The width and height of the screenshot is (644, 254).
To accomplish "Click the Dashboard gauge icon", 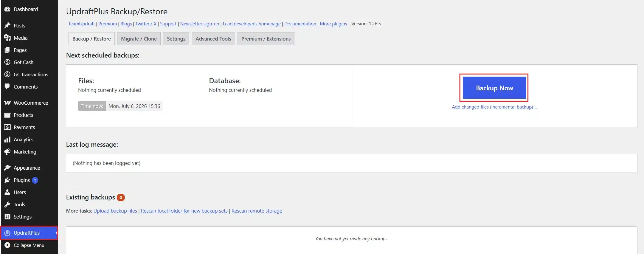I will coord(7,9).
